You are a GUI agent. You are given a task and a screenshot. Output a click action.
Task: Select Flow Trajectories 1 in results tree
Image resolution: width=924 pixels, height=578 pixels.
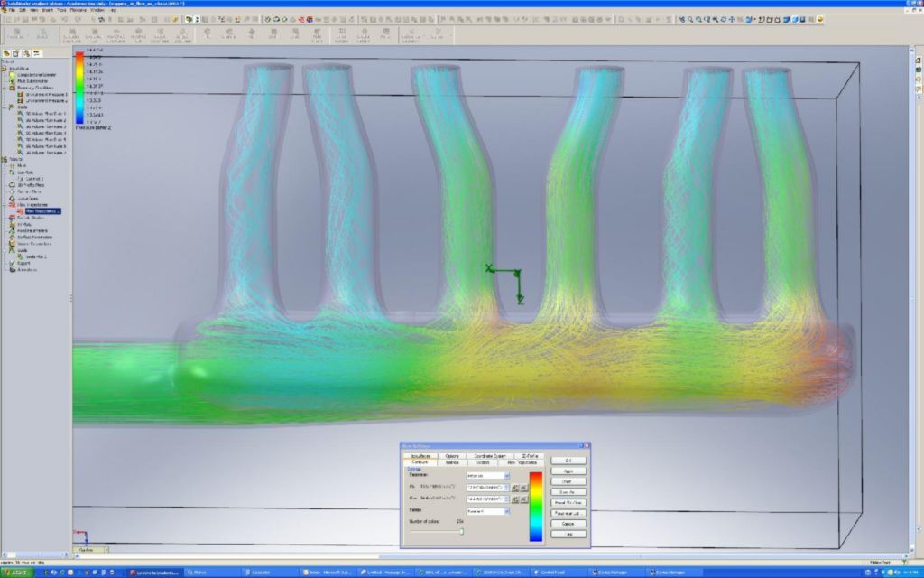coord(42,211)
